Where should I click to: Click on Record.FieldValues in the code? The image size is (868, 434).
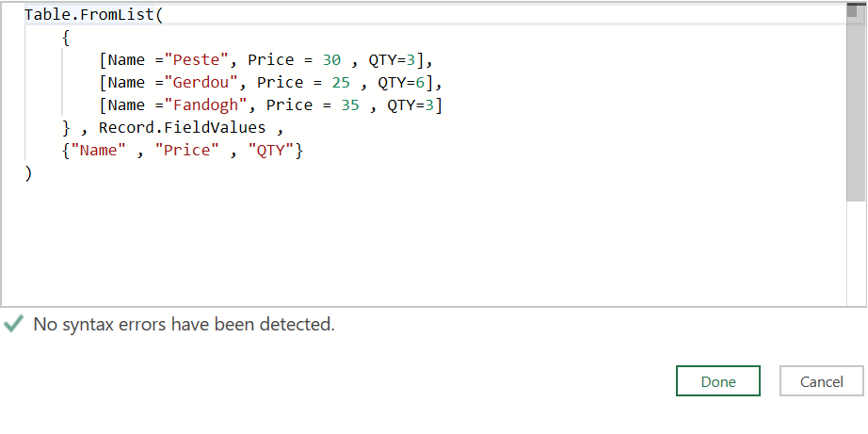(x=182, y=128)
